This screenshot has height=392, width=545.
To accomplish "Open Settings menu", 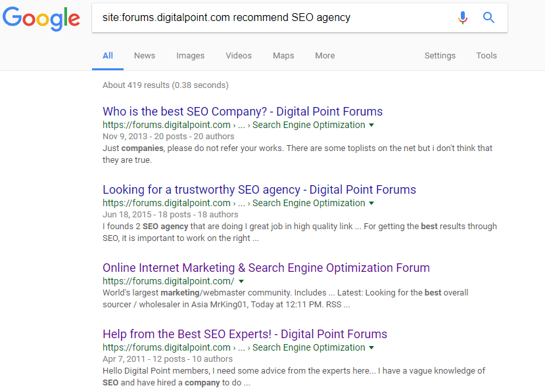I will click(440, 56).
